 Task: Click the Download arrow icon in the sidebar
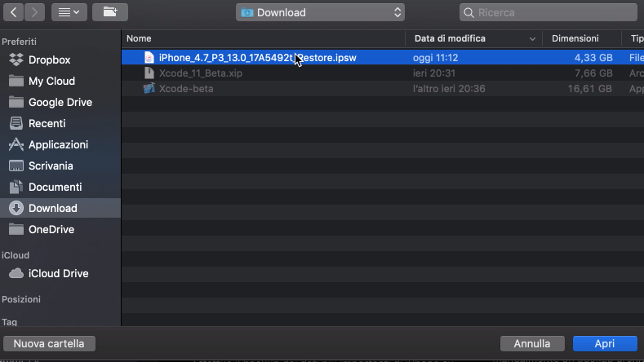(x=16, y=208)
